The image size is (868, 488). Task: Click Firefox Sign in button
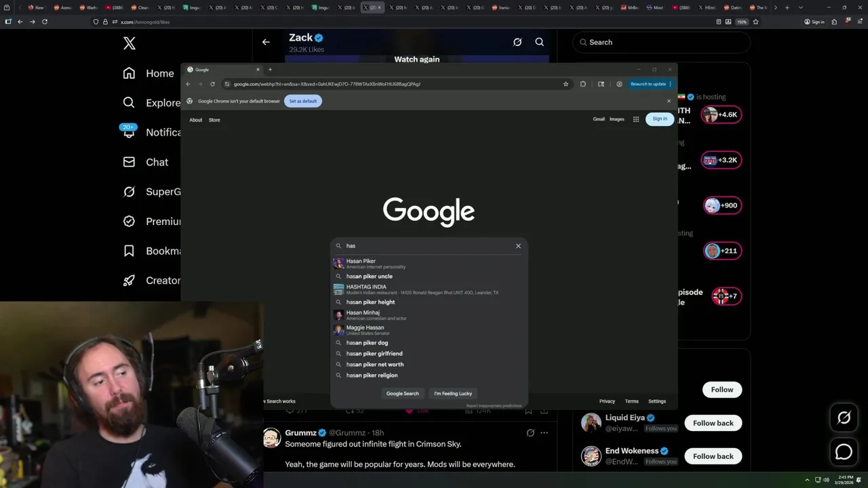point(814,22)
